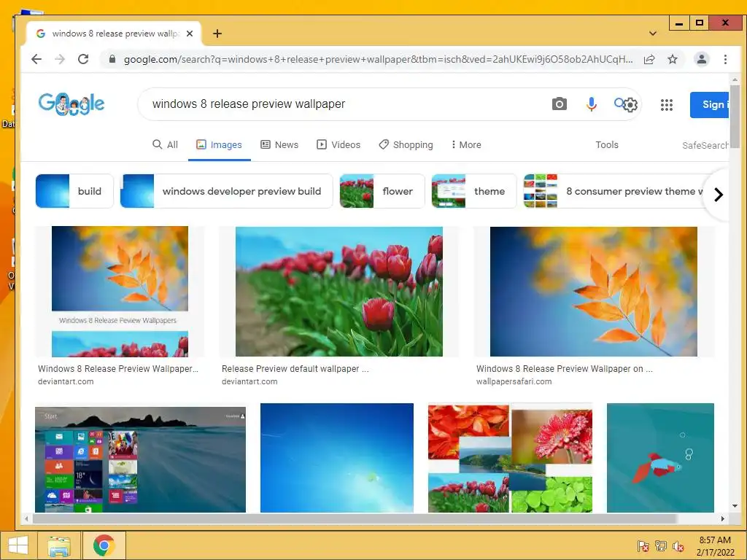
Task: Click the vertical scrollbar down arrow
Action: pos(735,506)
